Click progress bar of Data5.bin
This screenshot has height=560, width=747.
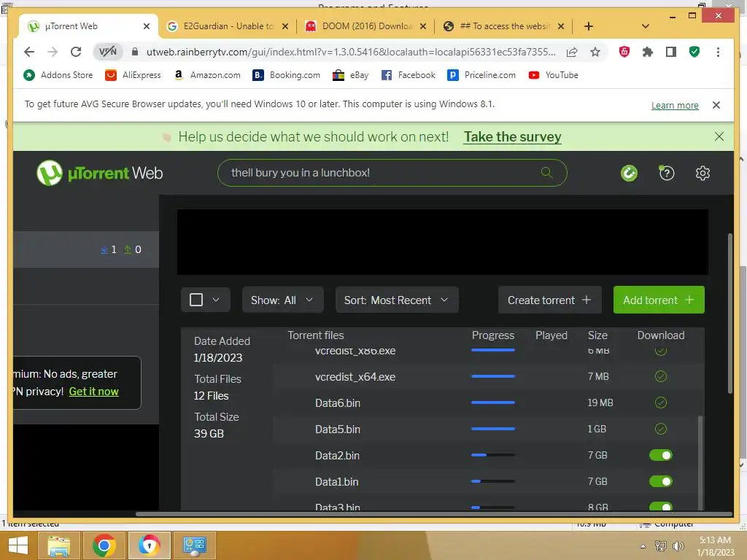(493, 429)
